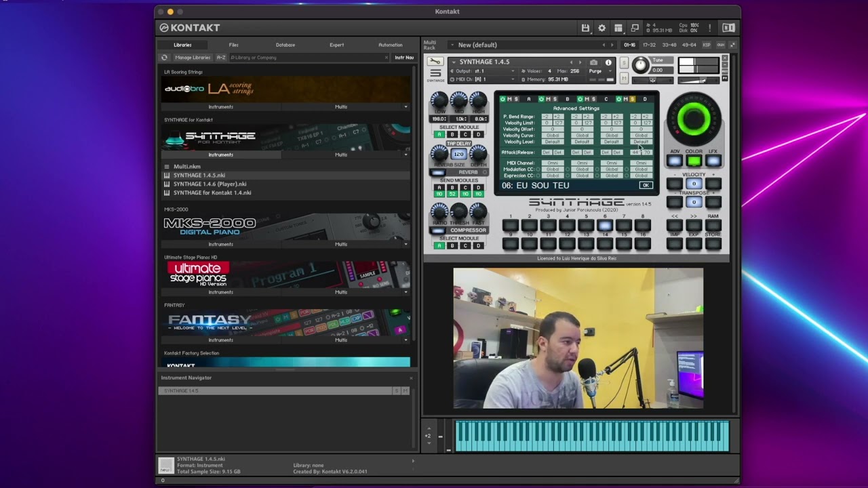Click the green COLOR swatch button
The height and width of the screenshot is (488, 868).
694,161
